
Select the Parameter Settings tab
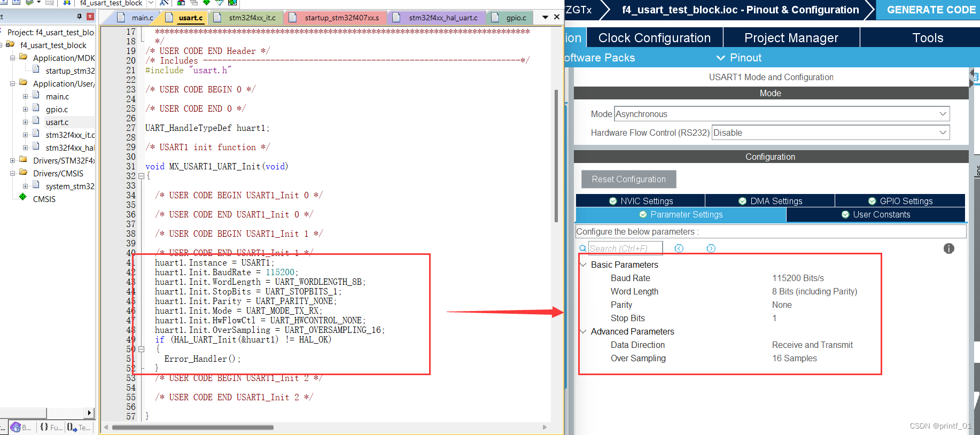681,214
